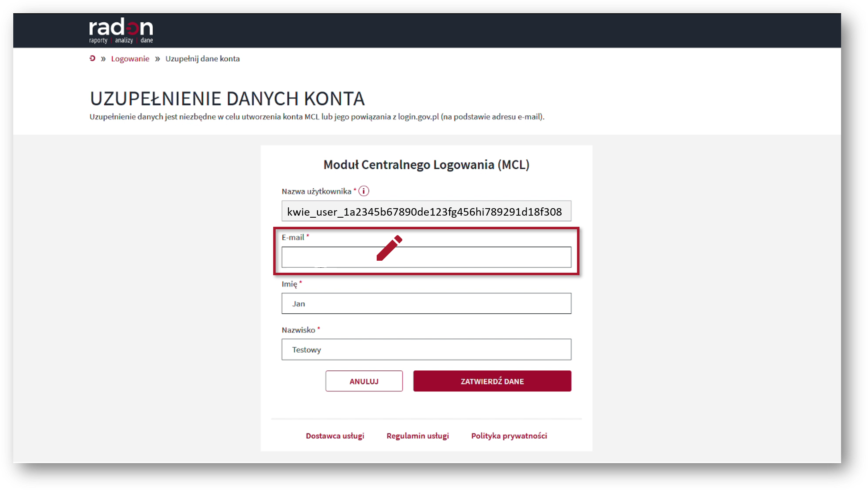This screenshot has height=490, width=868.
Task: Open the Regulamin usługi link
Action: pos(418,435)
